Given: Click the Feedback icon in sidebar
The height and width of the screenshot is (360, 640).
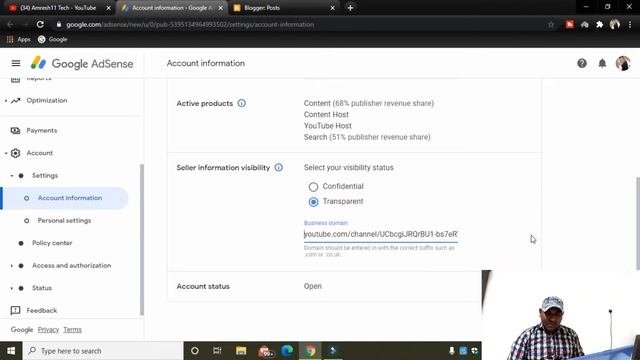Looking at the screenshot, I should (16, 310).
